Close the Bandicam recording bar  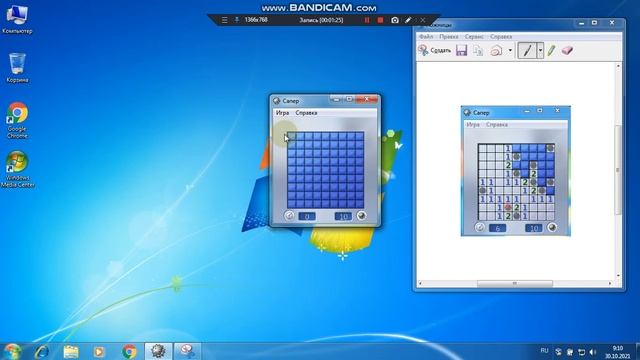click(423, 20)
